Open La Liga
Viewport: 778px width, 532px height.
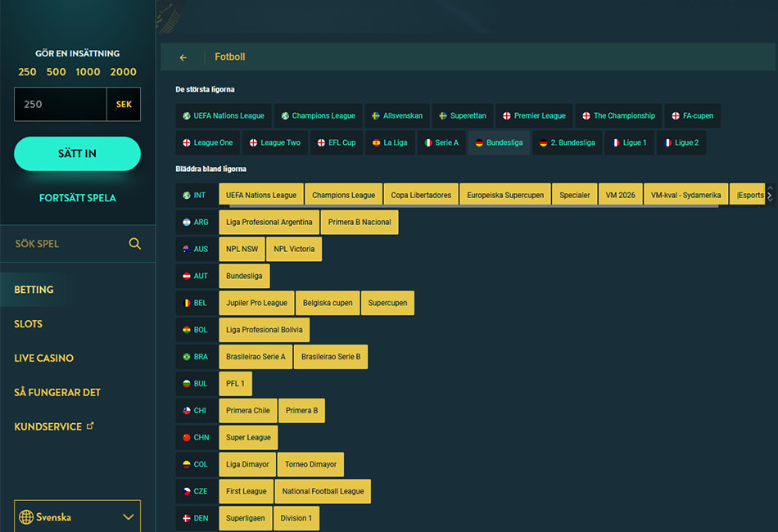pos(390,142)
